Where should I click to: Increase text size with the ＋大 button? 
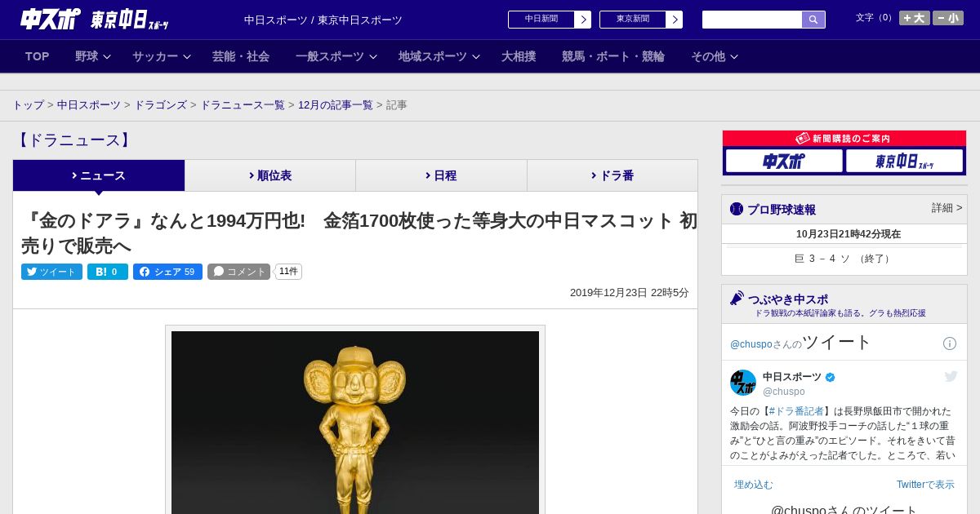click(915, 18)
